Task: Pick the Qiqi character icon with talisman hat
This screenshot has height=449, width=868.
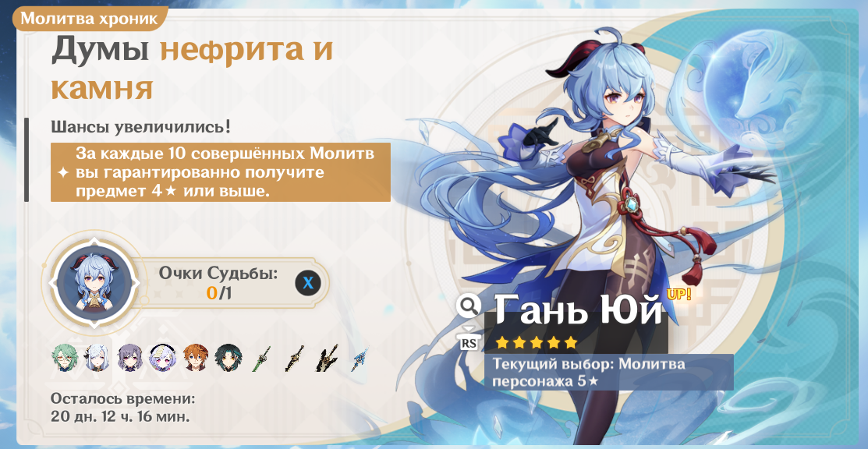Action: click(163, 358)
